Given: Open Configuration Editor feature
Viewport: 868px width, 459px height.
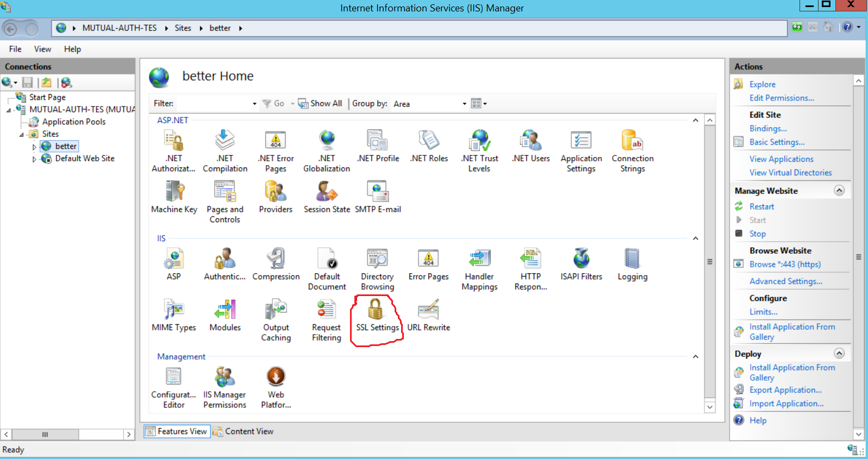Looking at the screenshot, I should click(x=174, y=387).
